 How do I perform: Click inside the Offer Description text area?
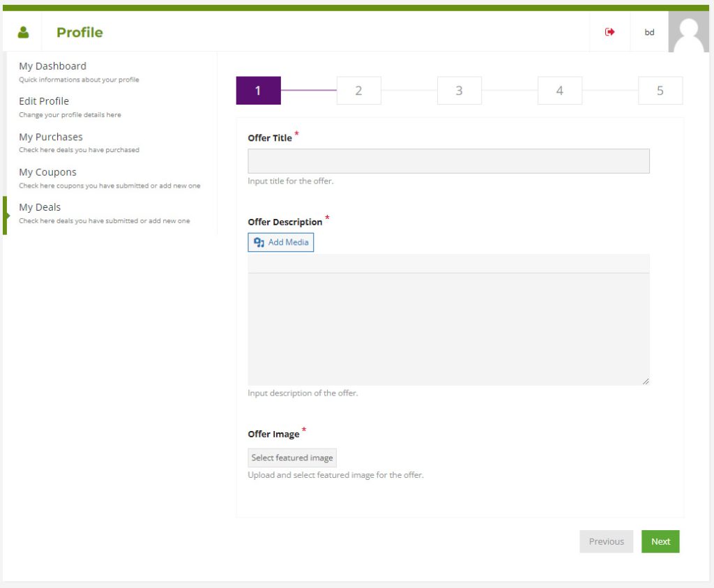[x=448, y=328]
